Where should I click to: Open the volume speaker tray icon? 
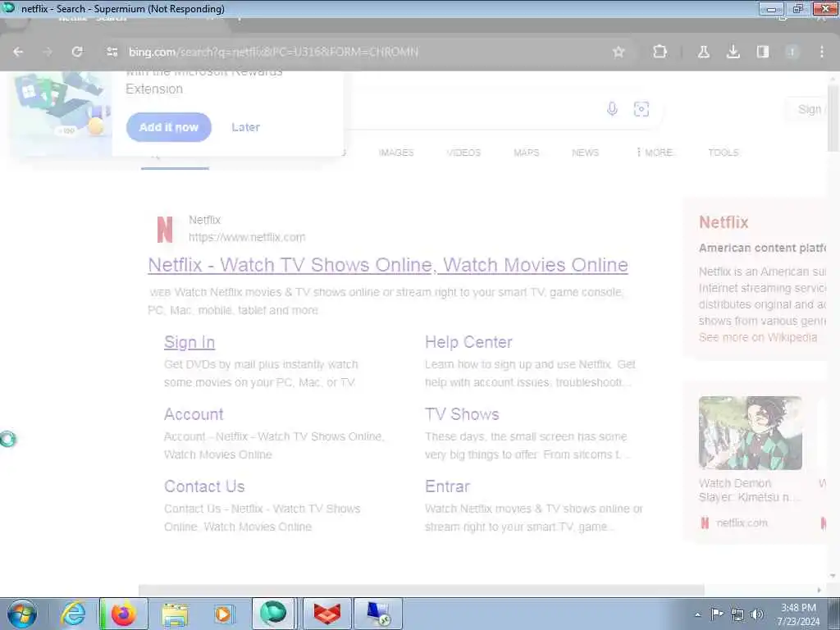pyautogui.click(x=757, y=614)
